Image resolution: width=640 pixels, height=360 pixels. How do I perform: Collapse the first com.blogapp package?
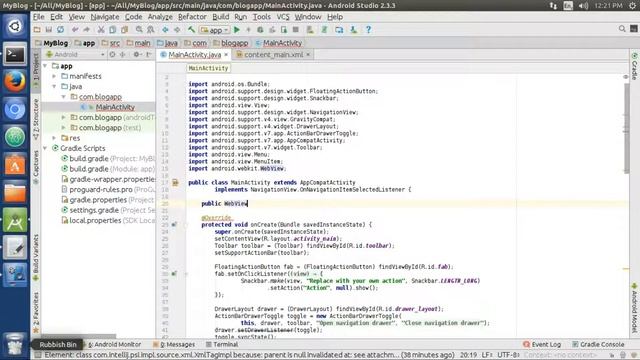[64, 97]
